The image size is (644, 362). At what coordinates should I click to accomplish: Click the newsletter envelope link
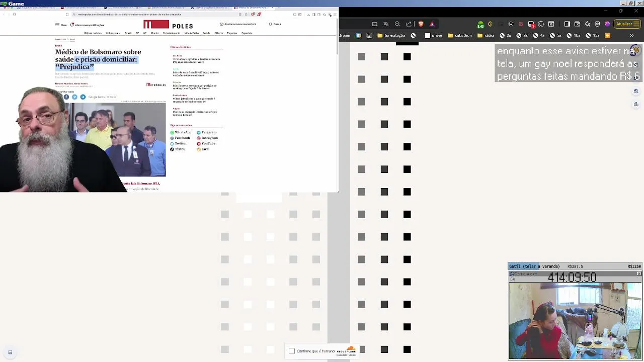click(x=237, y=24)
